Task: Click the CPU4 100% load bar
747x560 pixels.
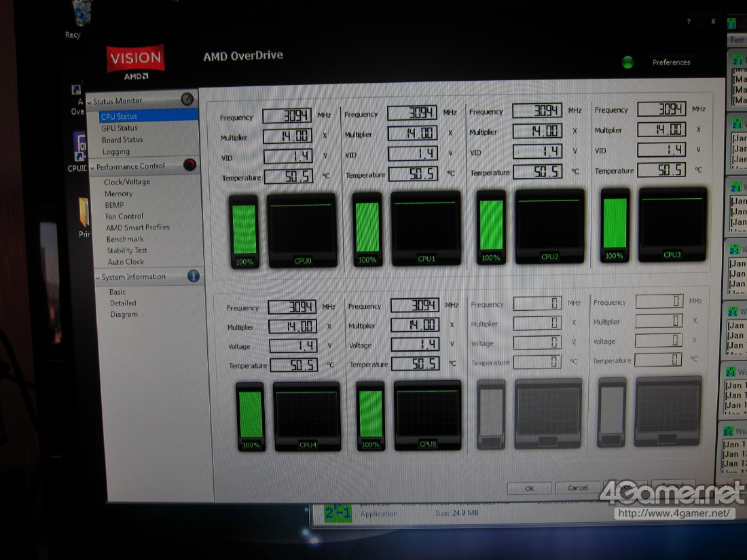Action: point(250,417)
